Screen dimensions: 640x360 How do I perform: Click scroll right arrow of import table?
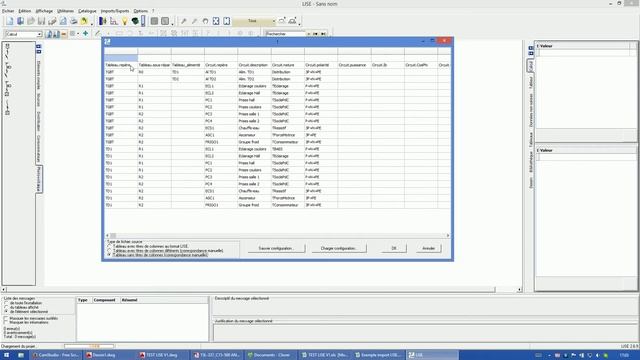[x=448, y=236]
